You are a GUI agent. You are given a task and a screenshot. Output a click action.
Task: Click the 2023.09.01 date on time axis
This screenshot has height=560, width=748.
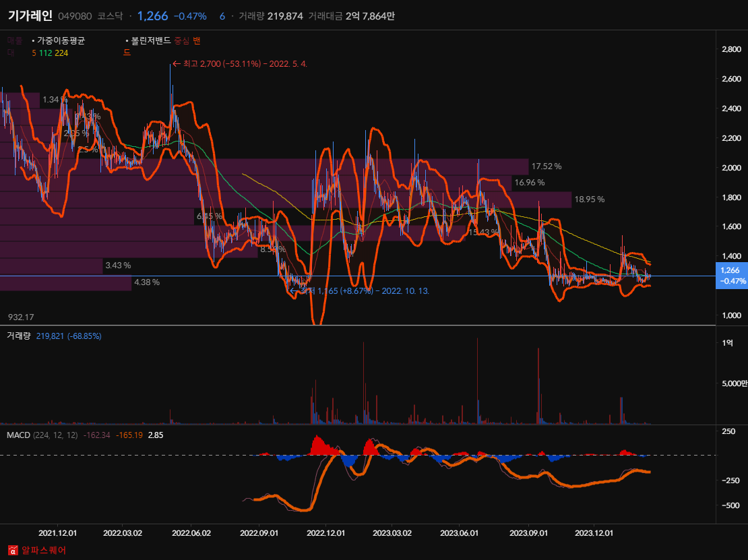click(x=529, y=532)
